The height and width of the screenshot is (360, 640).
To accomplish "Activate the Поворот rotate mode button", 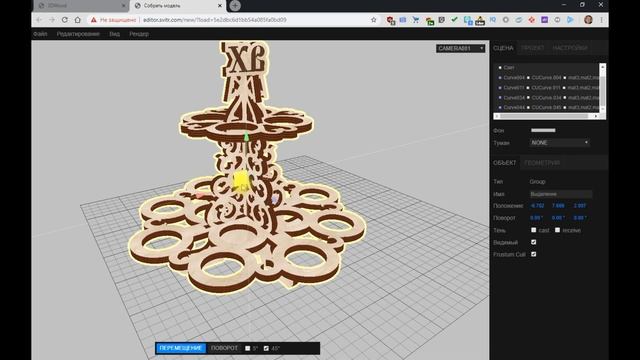I will tap(224, 348).
